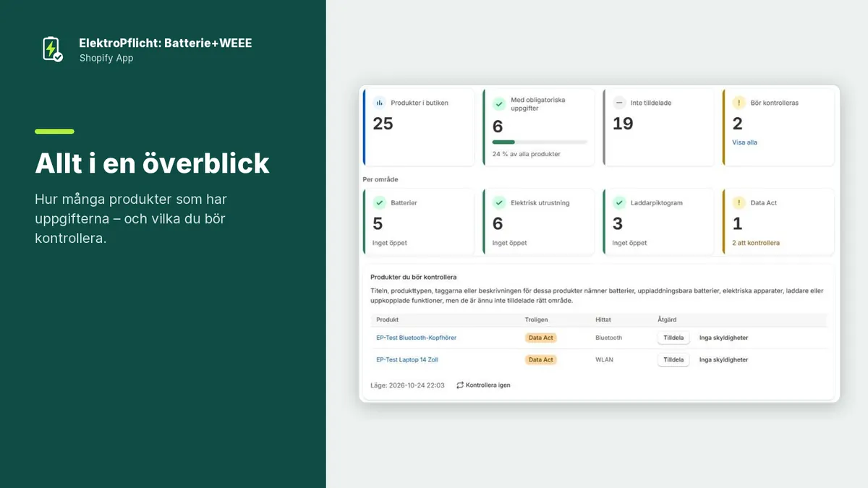
Task: Click the checkmark icon on the Laddarpiktogram card
Action: pyautogui.click(x=619, y=202)
